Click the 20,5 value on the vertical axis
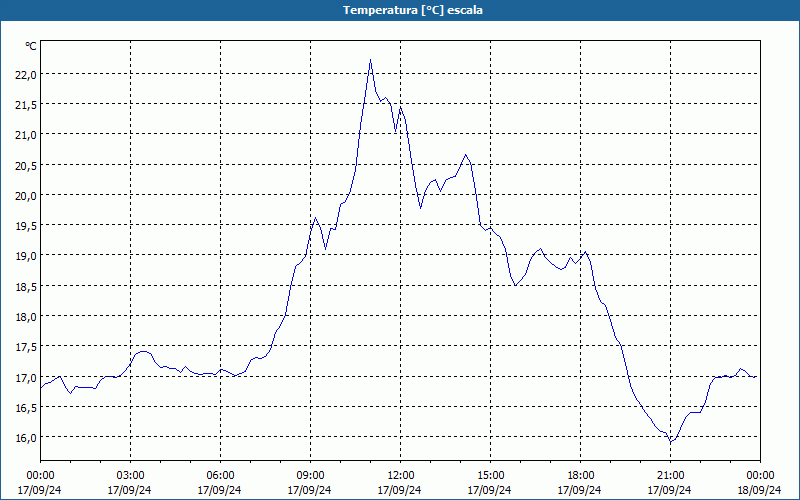Screen dimensions: 800x500 coord(26,165)
